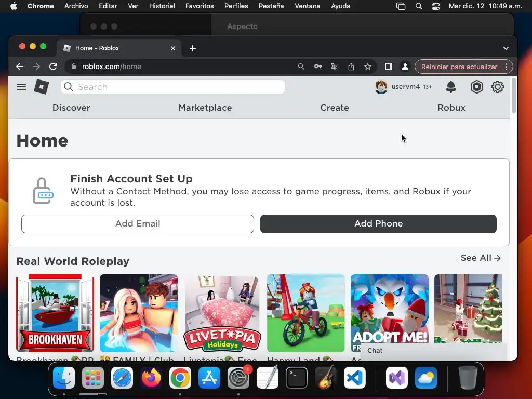Open a new tab with plus button
Screen dimensions: 532x399
click(x=193, y=48)
